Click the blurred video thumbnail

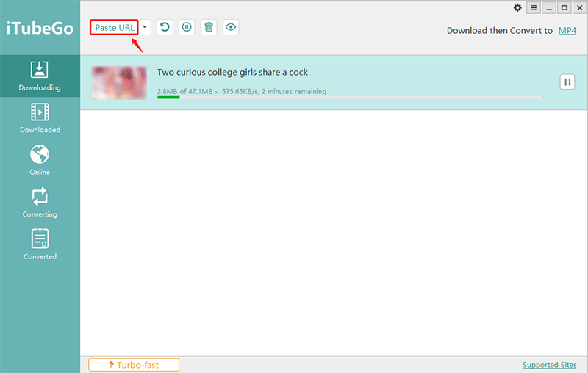click(119, 83)
